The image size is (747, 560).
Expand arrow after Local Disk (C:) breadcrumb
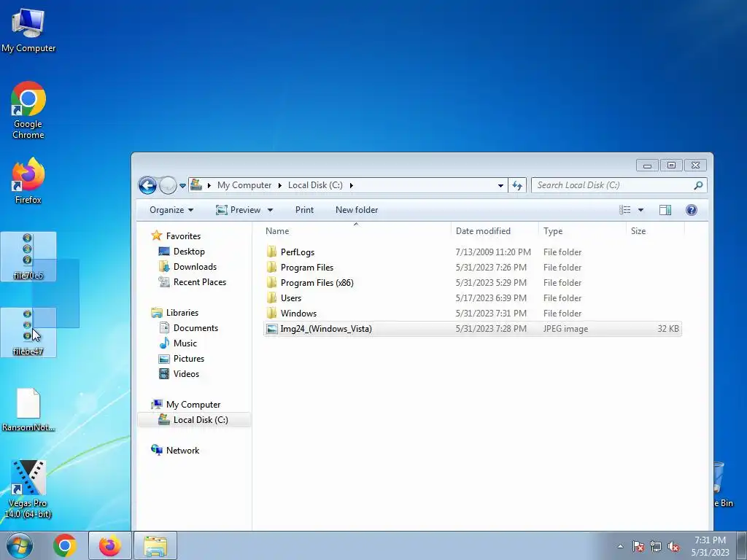tap(352, 185)
